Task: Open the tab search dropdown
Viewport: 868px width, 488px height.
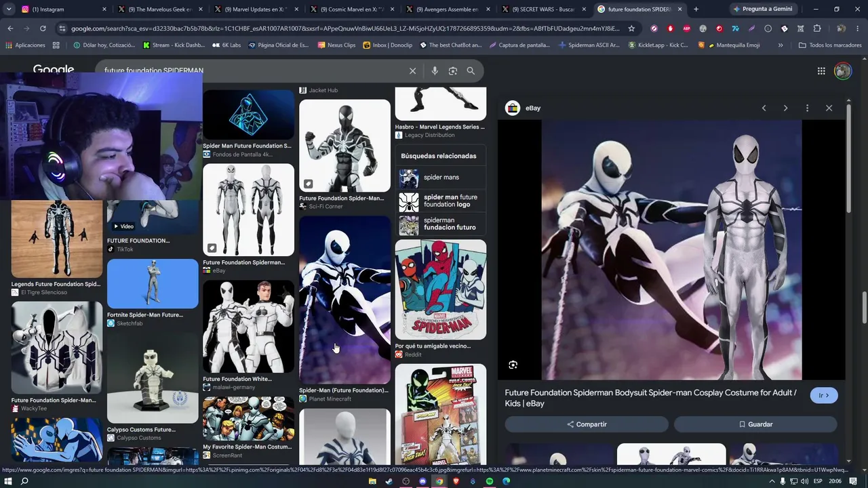Action: [x=9, y=9]
